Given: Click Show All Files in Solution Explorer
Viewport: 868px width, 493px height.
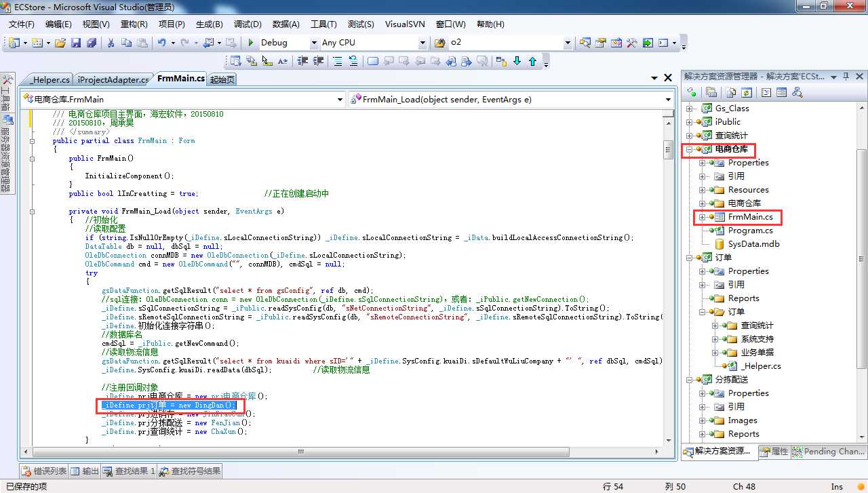Looking at the screenshot, I should point(730,92).
